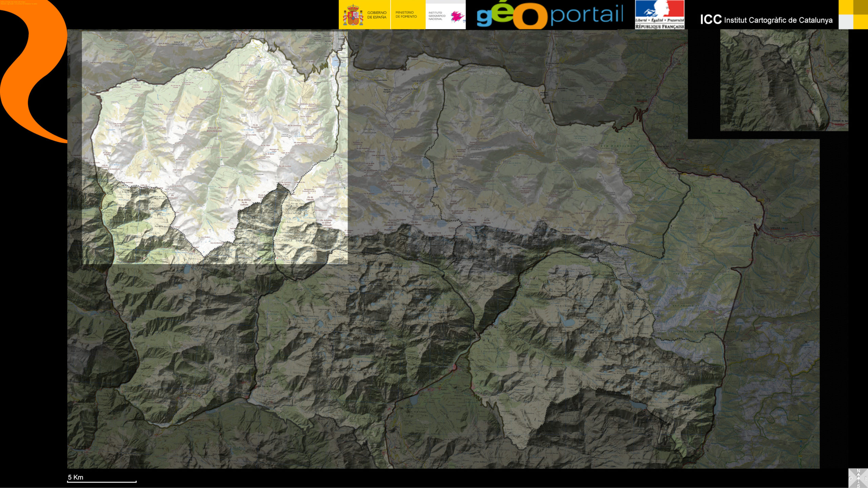
Task: Open the géoportail logo
Action: point(550,15)
